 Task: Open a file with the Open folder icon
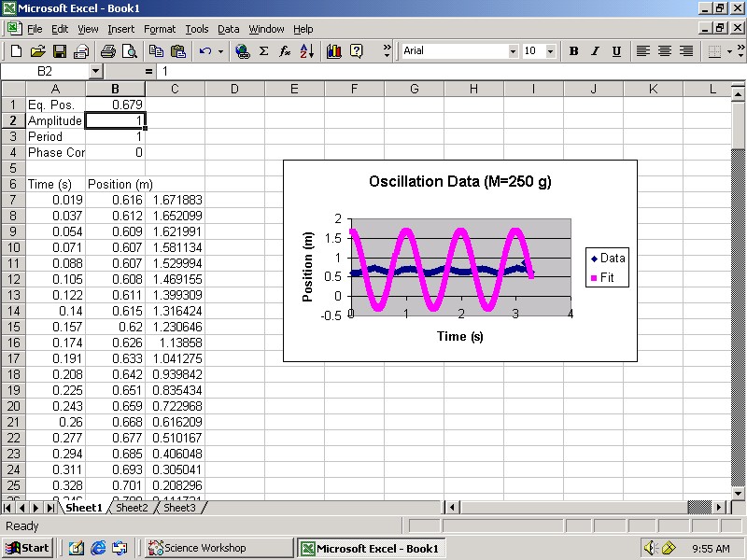37,51
